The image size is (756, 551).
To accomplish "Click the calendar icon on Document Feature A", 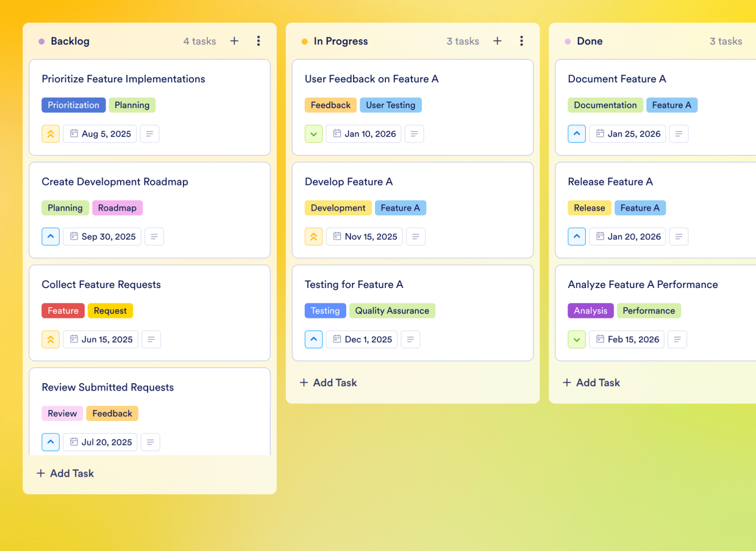I will [x=599, y=134].
